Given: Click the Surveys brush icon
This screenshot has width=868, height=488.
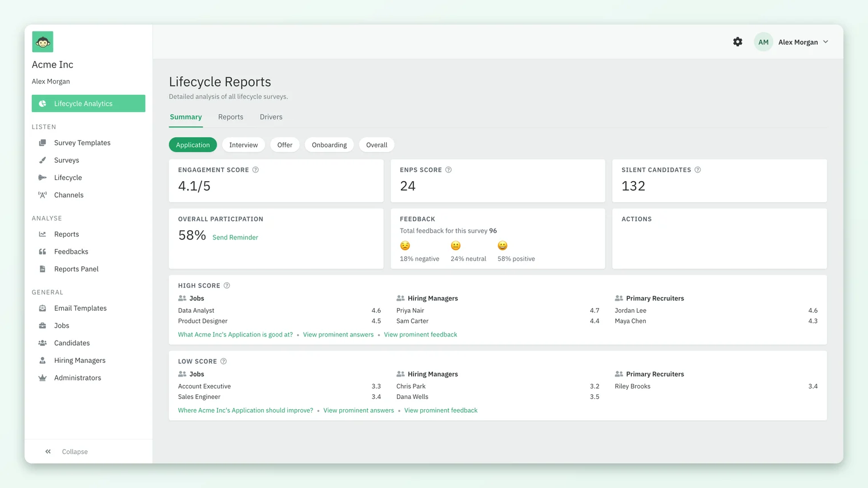Looking at the screenshot, I should pos(42,160).
